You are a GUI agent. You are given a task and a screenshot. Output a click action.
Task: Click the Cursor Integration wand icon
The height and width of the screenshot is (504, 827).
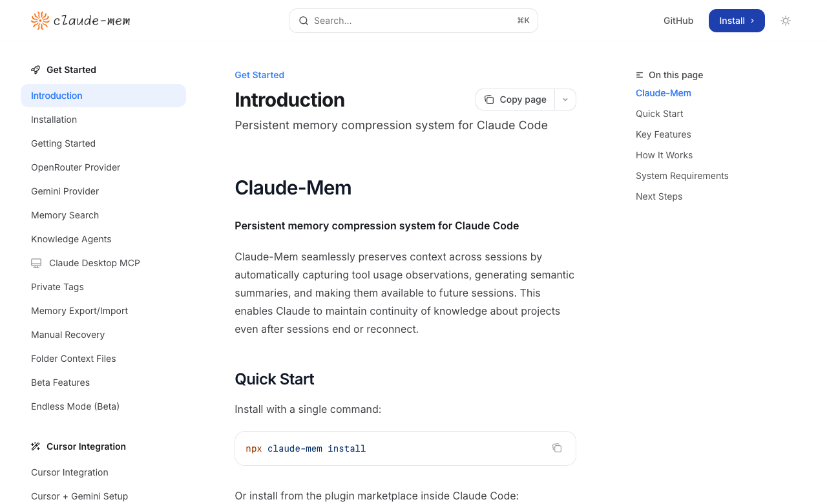click(36, 446)
